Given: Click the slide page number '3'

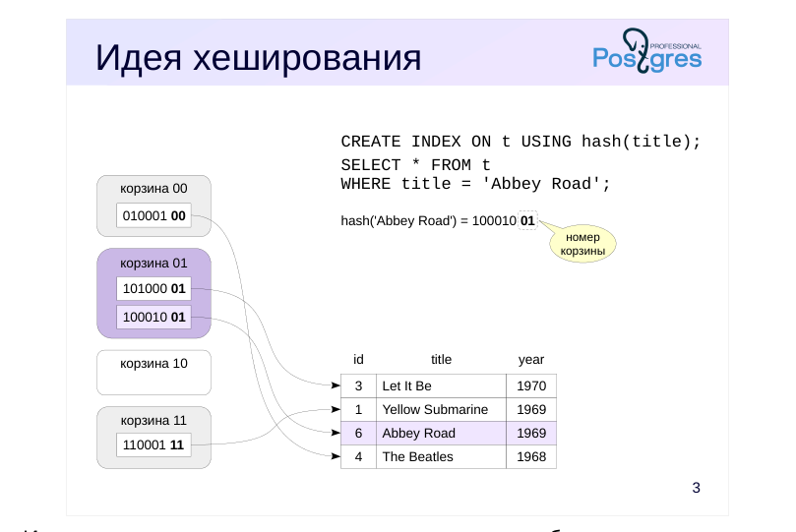Looking at the screenshot, I should click(x=696, y=488).
